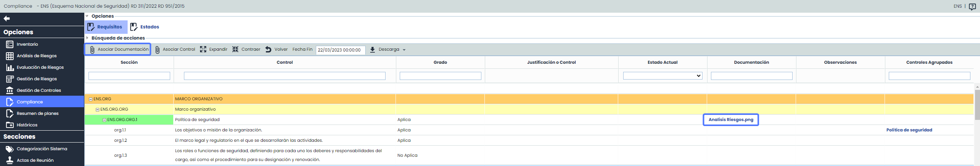Collapse the ENS.ORG tree row
Image resolution: width=980 pixels, height=166 pixels.
91,99
